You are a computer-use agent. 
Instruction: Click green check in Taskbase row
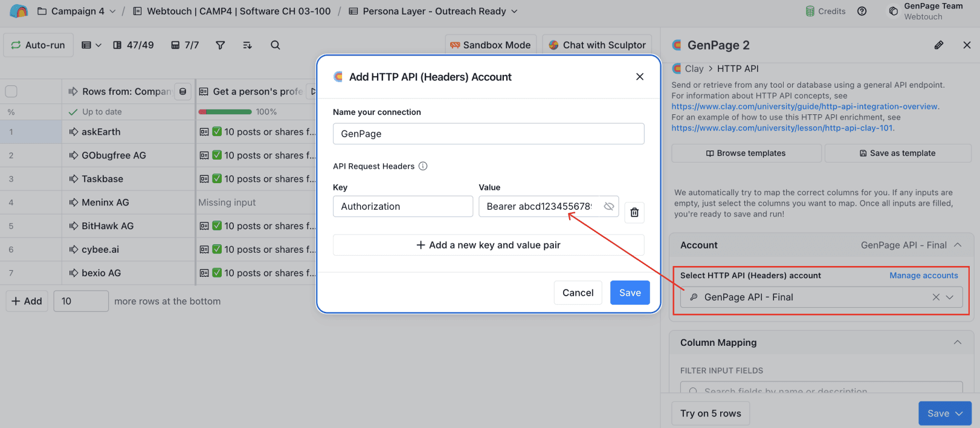tap(217, 179)
